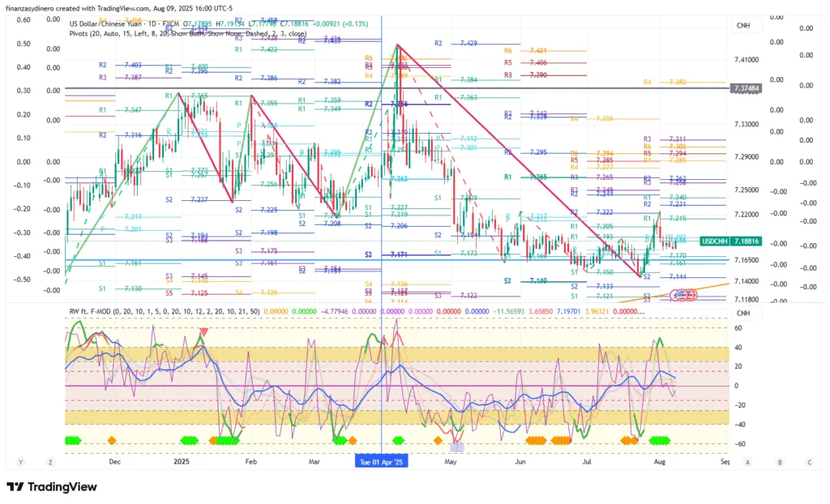Image resolution: width=830 pixels, height=504 pixels.
Task: Click the 7.29000 price axis value
Action: pos(747,156)
